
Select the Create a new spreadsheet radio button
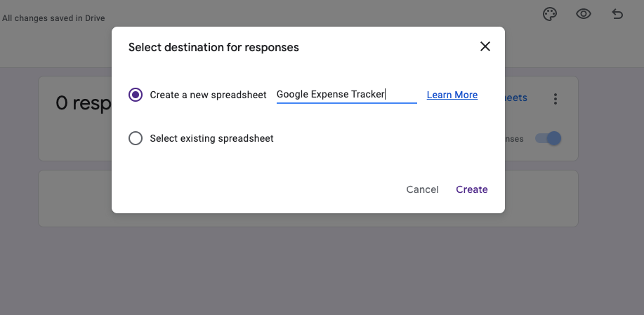(136, 95)
